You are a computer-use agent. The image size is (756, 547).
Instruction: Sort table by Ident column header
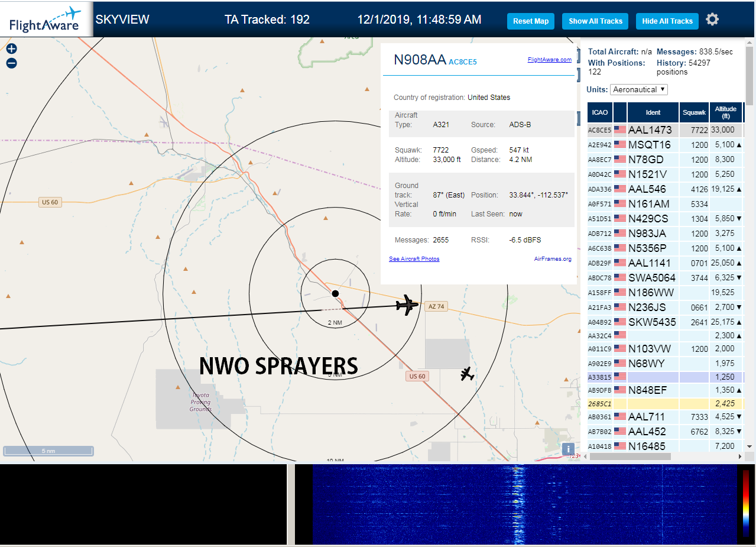tap(653, 112)
